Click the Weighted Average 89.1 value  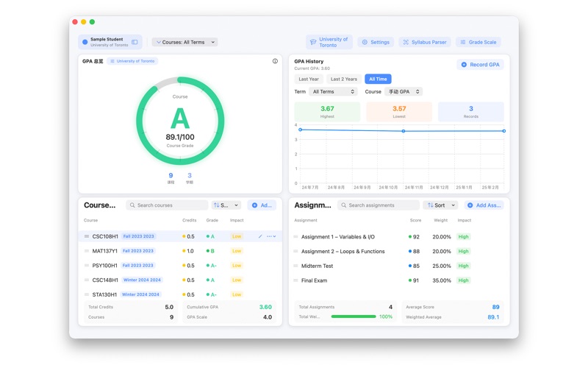[493, 317]
